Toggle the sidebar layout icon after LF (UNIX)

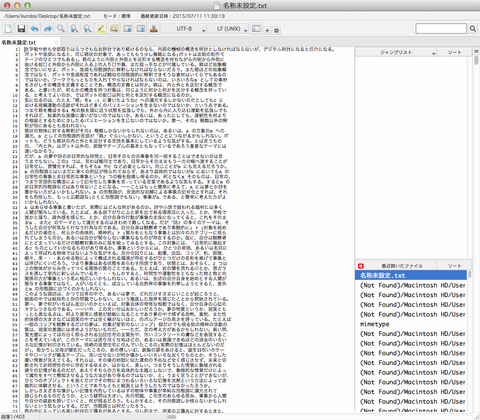click(x=256, y=29)
